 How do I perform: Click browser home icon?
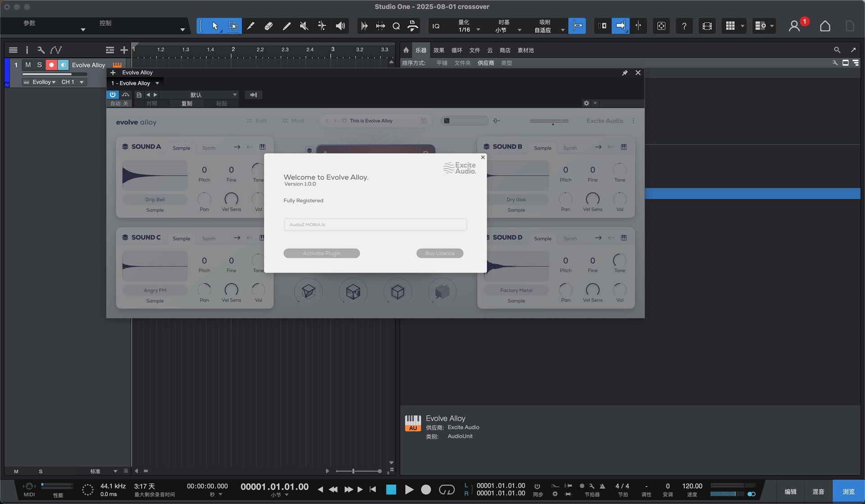point(406,50)
